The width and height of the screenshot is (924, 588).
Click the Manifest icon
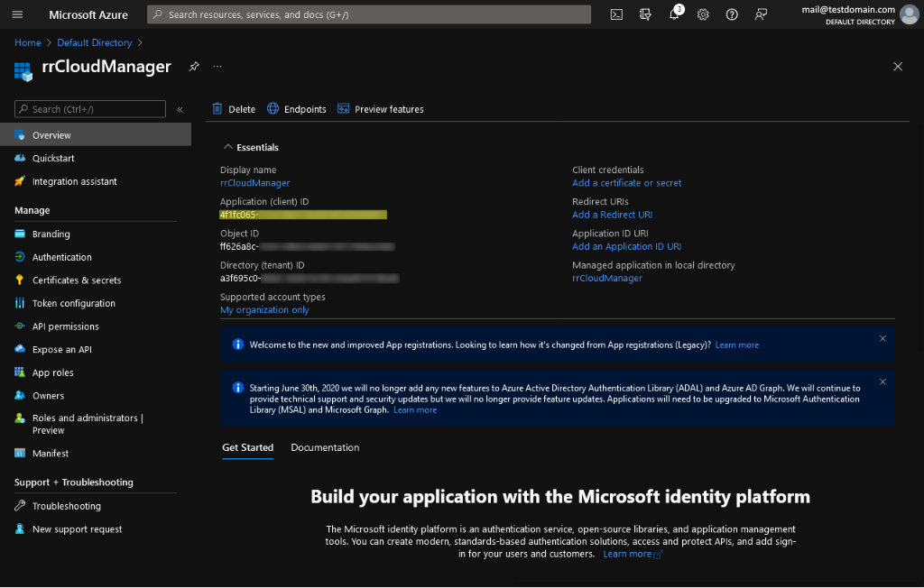20,453
